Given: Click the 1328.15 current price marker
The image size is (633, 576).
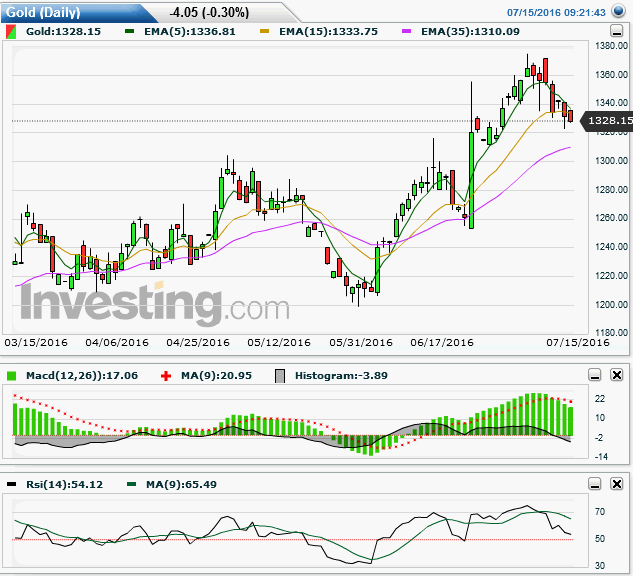Looking at the screenshot, I should click(x=607, y=120).
